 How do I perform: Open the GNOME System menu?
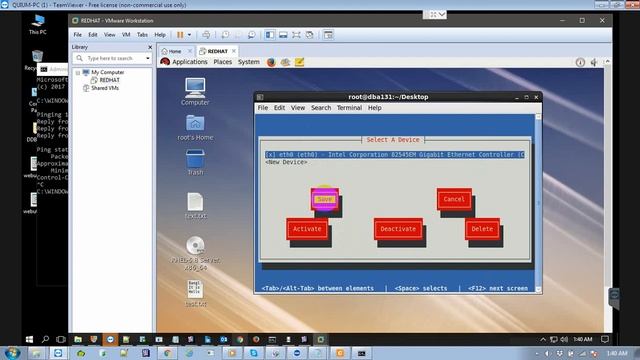click(x=249, y=62)
